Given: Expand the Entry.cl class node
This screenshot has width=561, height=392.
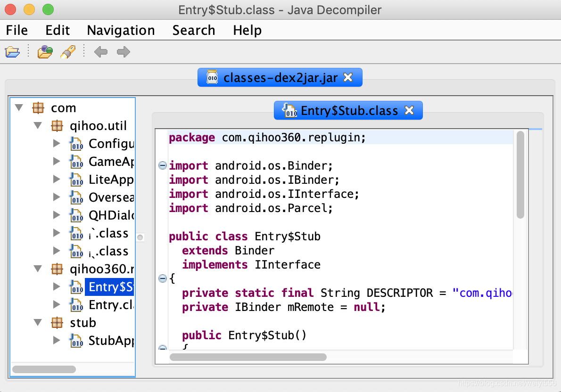Looking at the screenshot, I should (x=57, y=304).
